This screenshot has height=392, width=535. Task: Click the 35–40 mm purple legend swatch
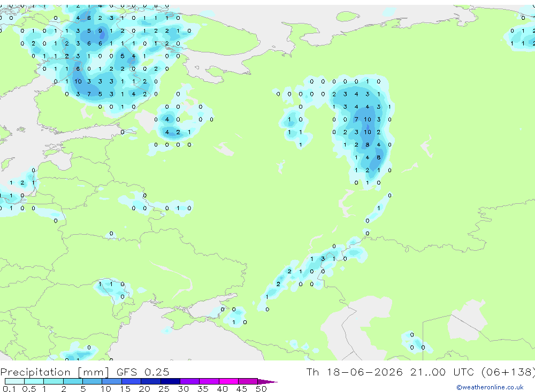(x=209, y=381)
